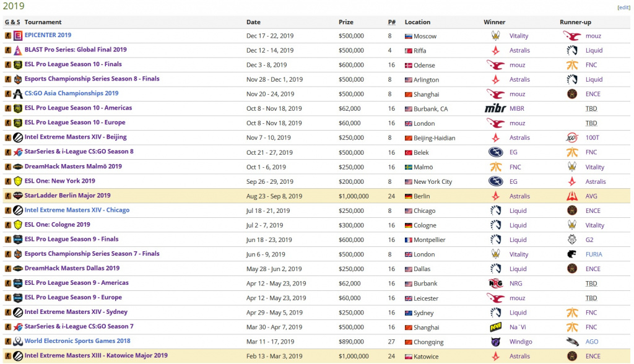Click the NRG team logo icon

(x=496, y=284)
